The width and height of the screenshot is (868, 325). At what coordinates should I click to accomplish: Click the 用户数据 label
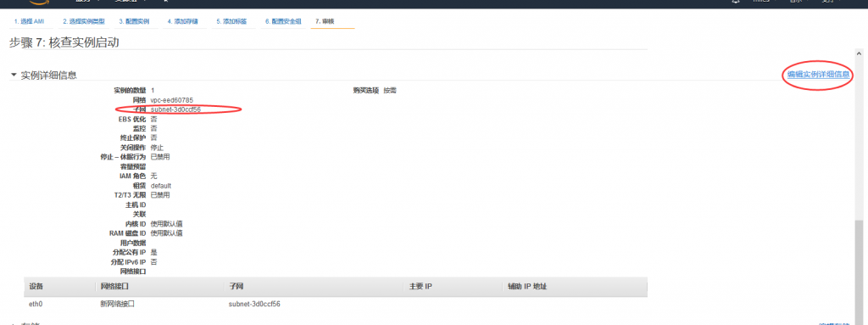click(x=133, y=243)
